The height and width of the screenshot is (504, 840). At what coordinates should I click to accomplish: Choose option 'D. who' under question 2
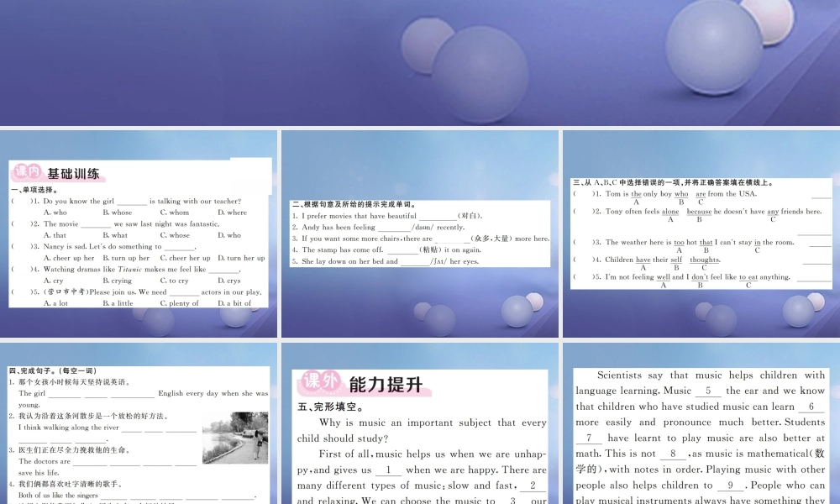pyautogui.click(x=229, y=235)
